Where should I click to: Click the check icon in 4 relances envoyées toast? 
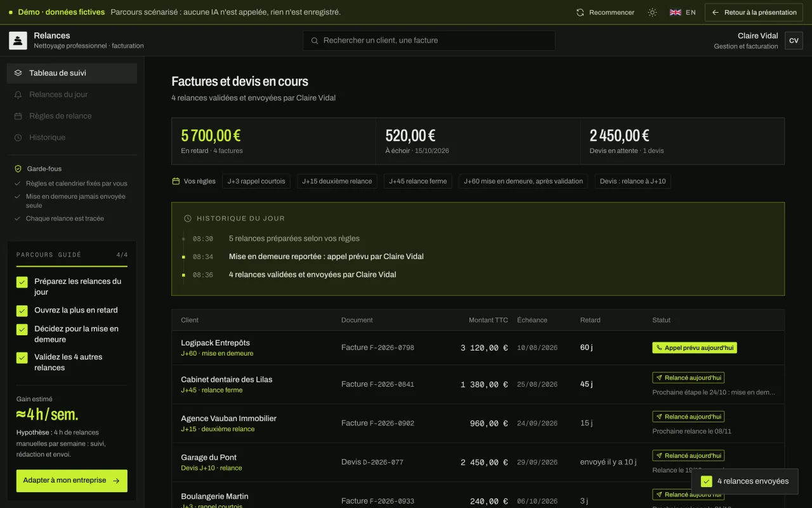coord(706,481)
